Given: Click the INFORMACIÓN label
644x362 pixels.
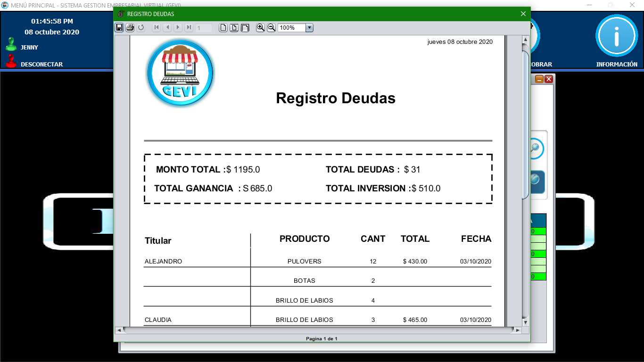Looking at the screenshot, I should click(x=617, y=65).
